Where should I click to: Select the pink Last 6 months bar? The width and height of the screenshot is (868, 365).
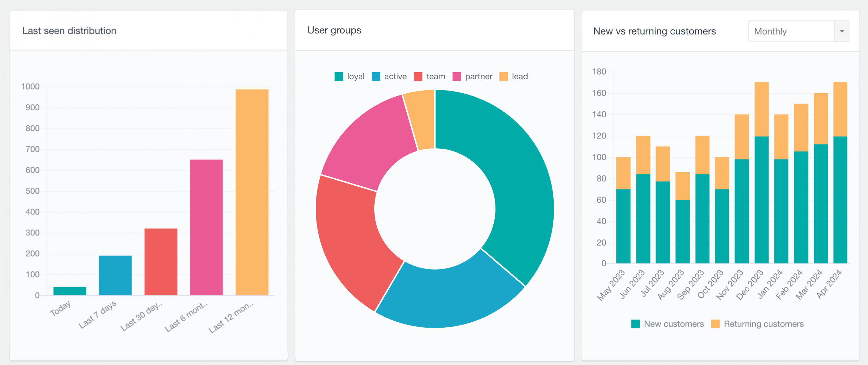click(206, 227)
